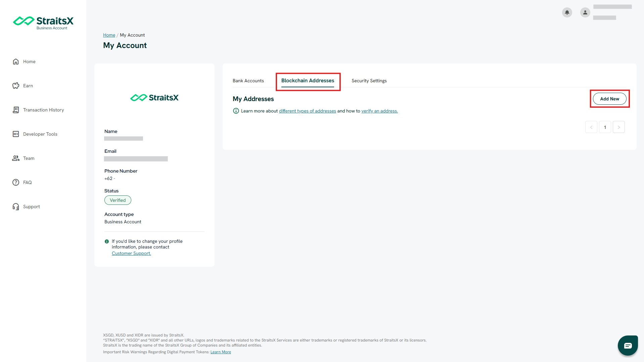The height and width of the screenshot is (362, 644).
Task: Click the StraitsX logo in the profile card
Action: 154,98
